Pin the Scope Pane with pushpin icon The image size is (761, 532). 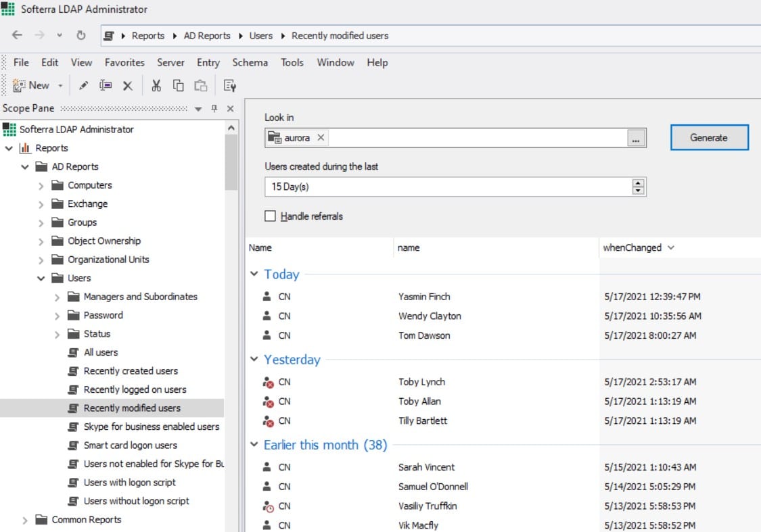(214, 109)
